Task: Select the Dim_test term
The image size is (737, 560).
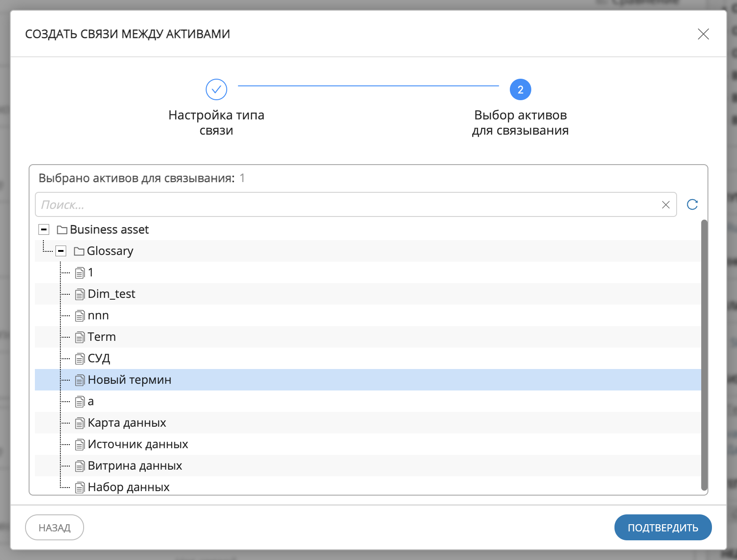Action: [x=111, y=294]
